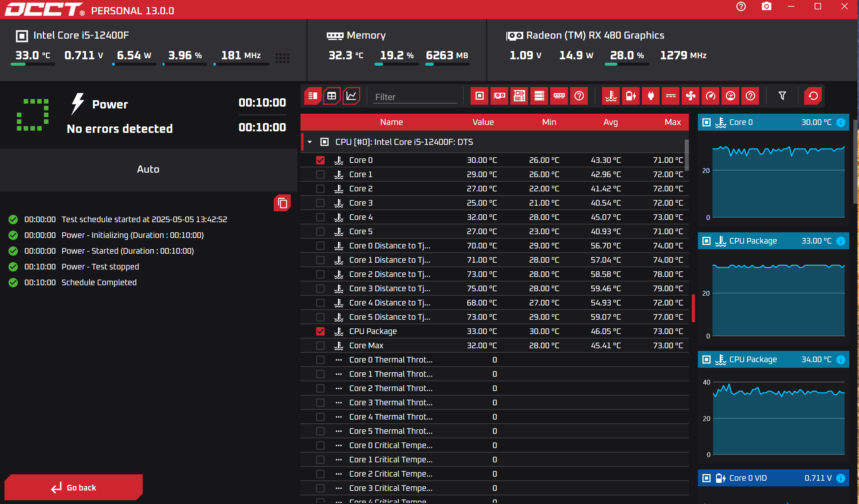Toggle the storage hardware filter icon
Image resolution: width=859 pixels, height=504 pixels.
539,96
